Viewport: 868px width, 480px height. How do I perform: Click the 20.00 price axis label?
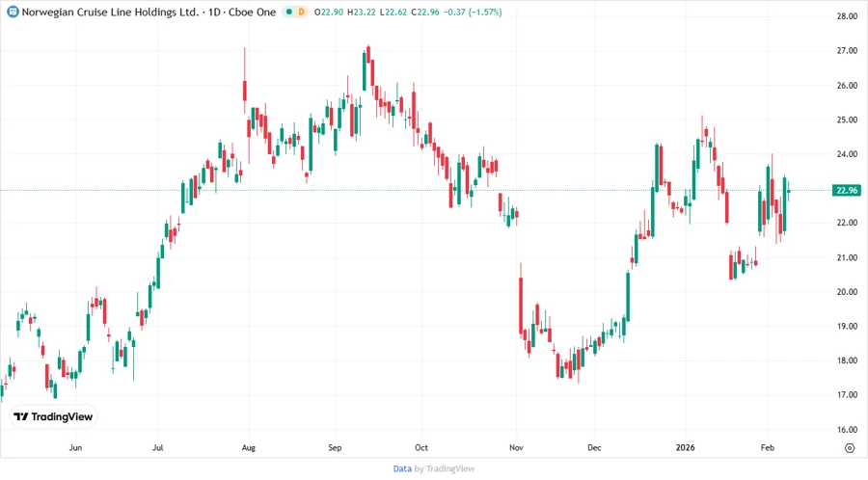coord(847,292)
